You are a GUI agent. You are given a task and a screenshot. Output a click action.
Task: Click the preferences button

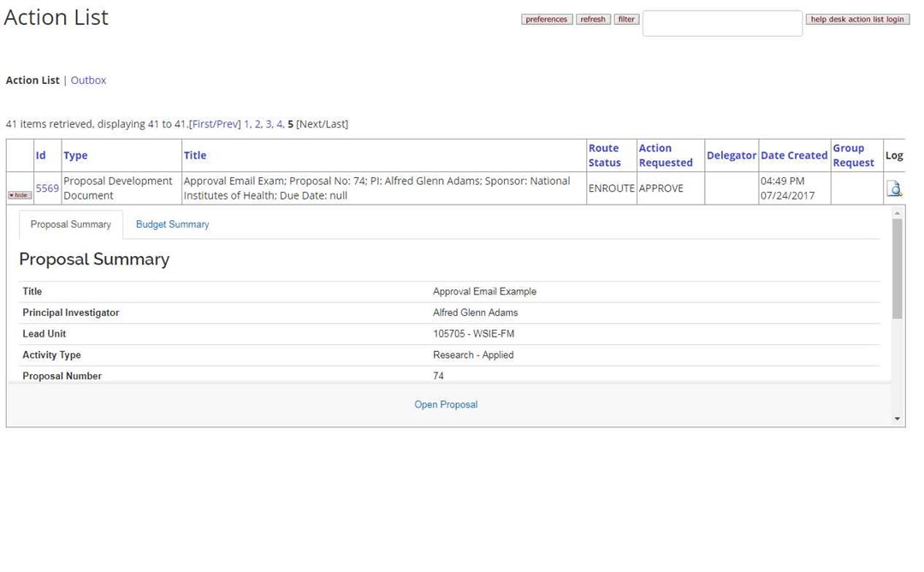click(546, 20)
